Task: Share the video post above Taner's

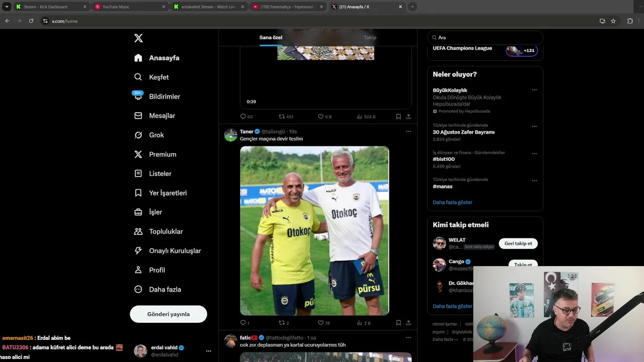Action: coord(409,117)
